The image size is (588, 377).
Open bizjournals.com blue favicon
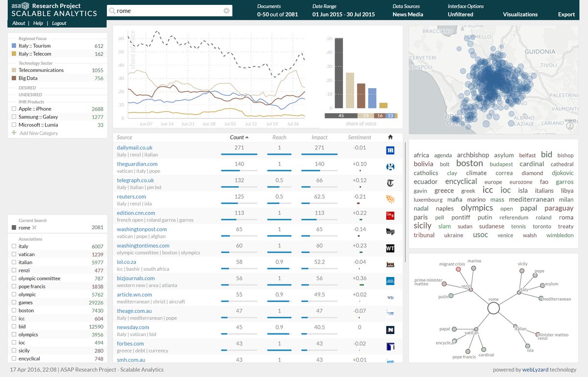pyautogui.click(x=390, y=281)
